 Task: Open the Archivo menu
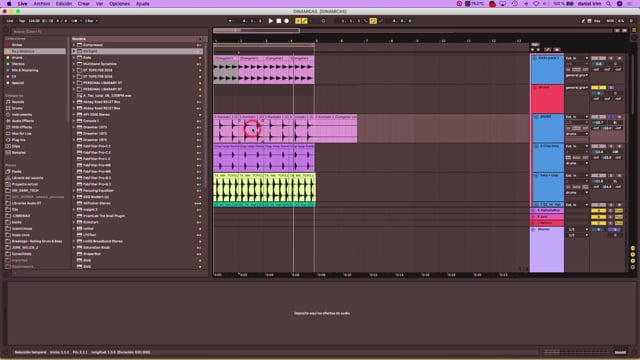point(42,4)
